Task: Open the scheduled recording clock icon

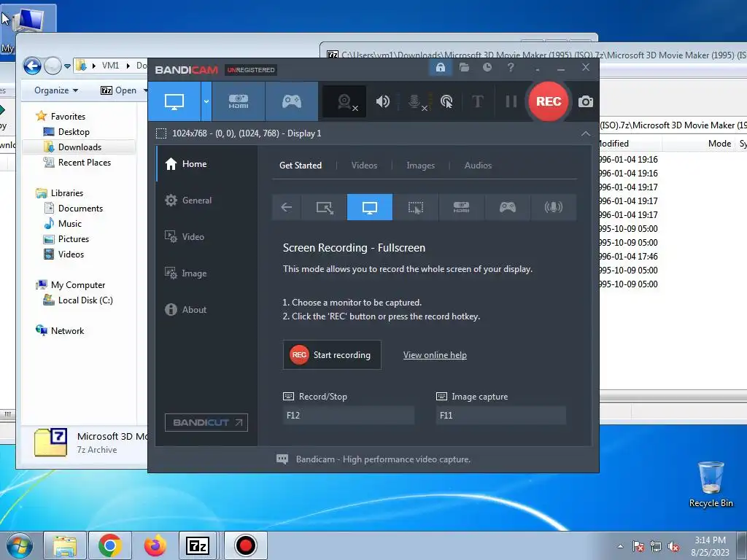Action: [x=487, y=68]
